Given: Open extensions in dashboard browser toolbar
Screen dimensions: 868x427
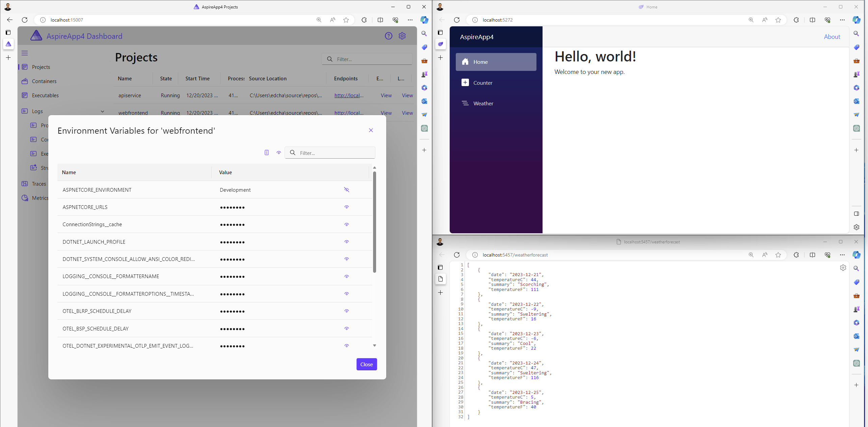Looking at the screenshot, I should (x=364, y=20).
